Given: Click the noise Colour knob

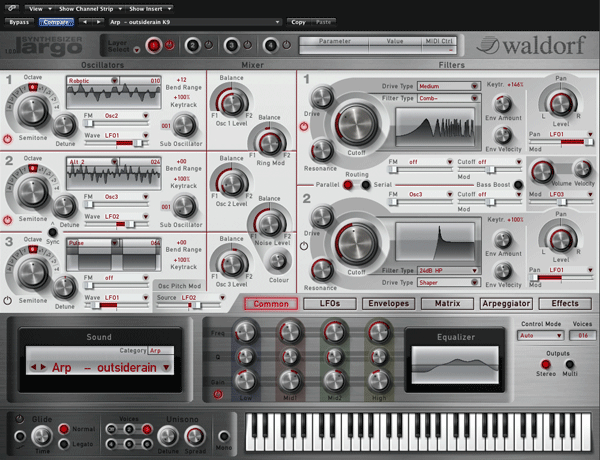Looking at the screenshot, I should coord(278,261).
